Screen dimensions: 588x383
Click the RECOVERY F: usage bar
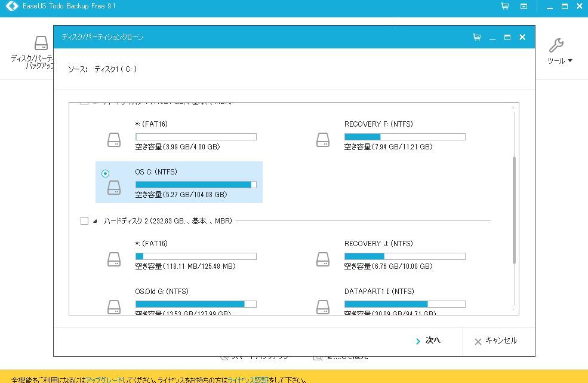pos(405,137)
